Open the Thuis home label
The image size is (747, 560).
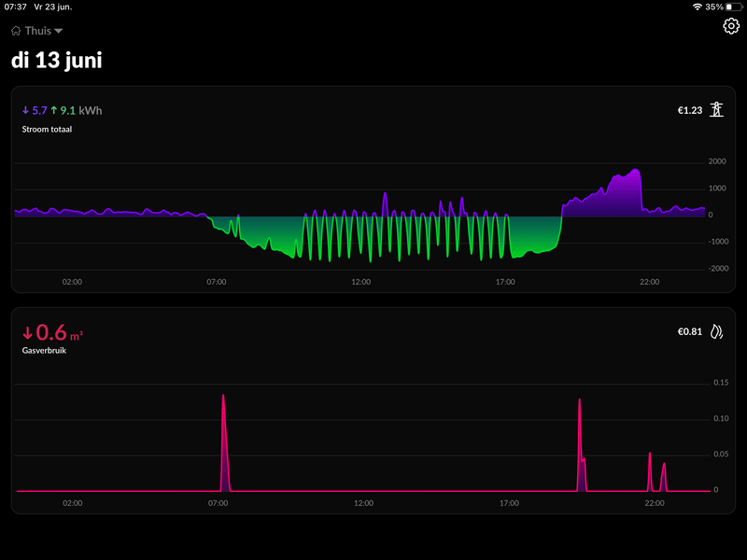pyautogui.click(x=37, y=31)
